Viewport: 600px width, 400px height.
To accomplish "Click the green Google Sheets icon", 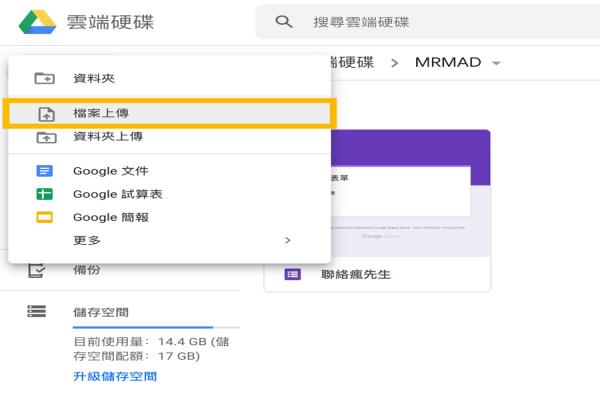I will click(x=44, y=194).
